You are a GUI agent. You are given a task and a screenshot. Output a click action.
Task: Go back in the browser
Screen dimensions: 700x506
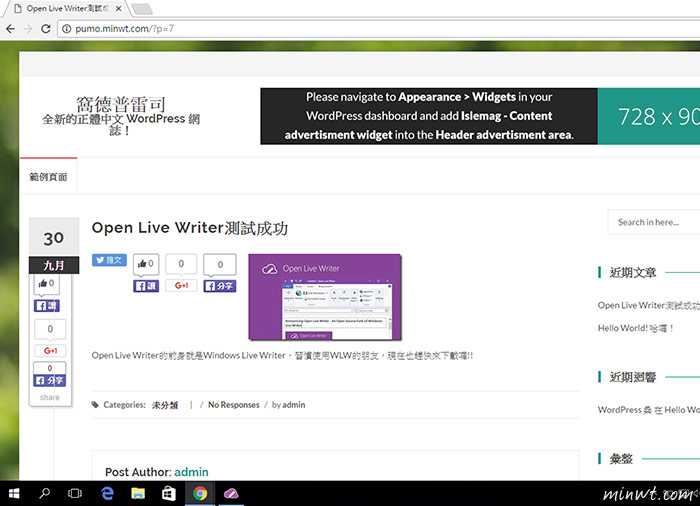(10, 29)
